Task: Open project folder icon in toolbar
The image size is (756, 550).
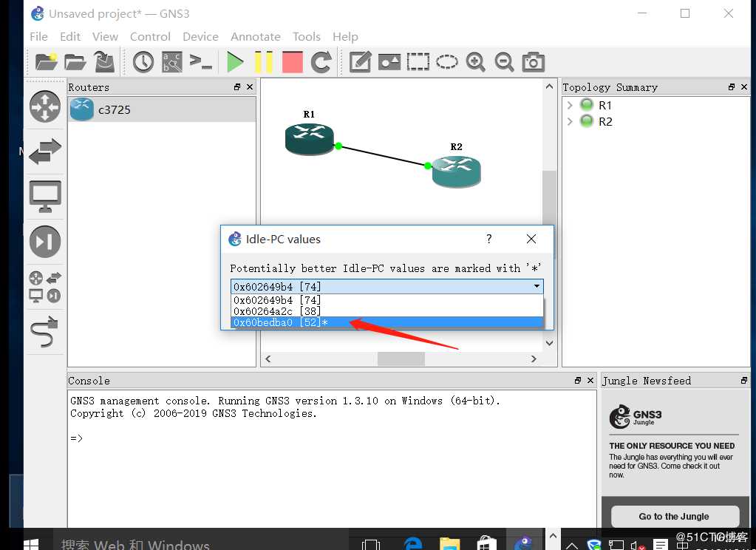Action: pyautogui.click(x=75, y=62)
